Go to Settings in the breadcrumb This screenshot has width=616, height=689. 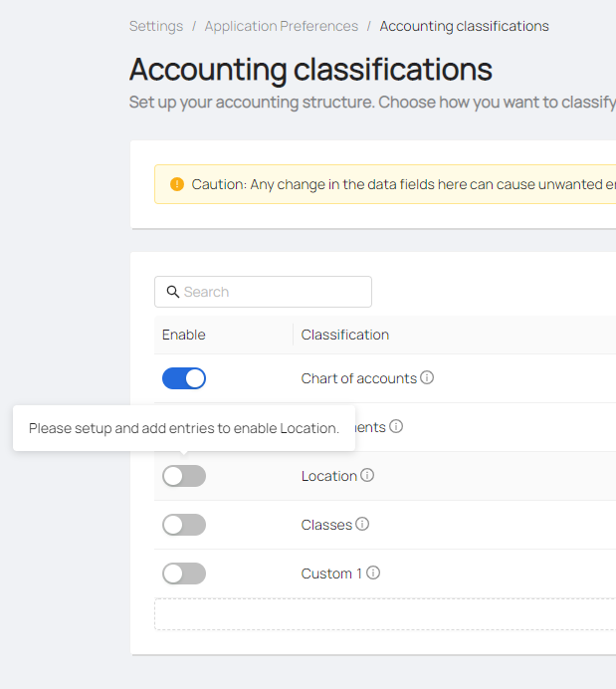[x=156, y=26]
